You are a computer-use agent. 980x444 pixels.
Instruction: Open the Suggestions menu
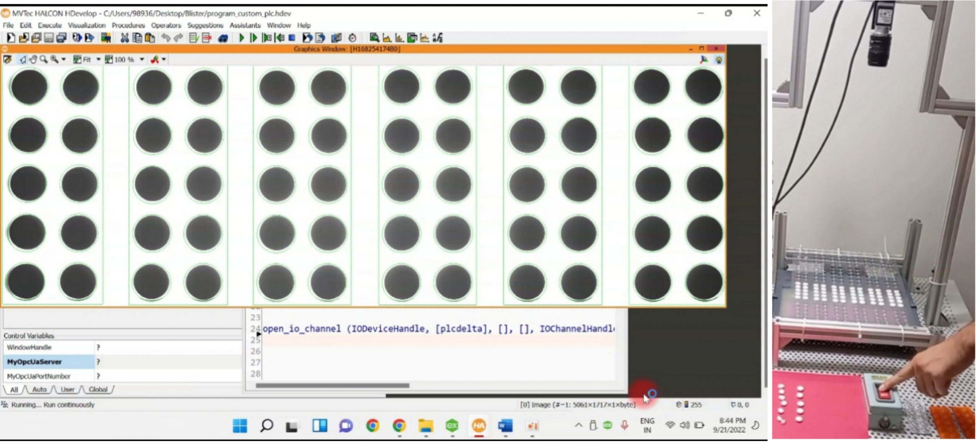pyautogui.click(x=205, y=25)
